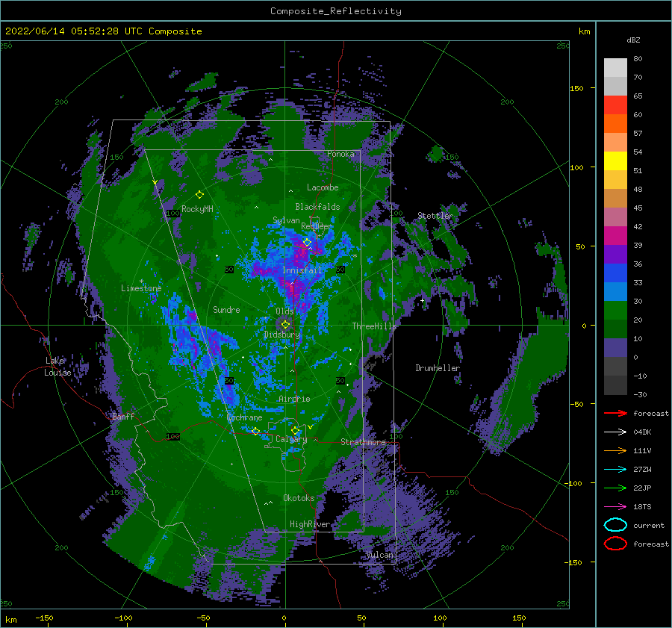
Task: Click the cyan current ellipse legend icon
Action: click(x=615, y=525)
